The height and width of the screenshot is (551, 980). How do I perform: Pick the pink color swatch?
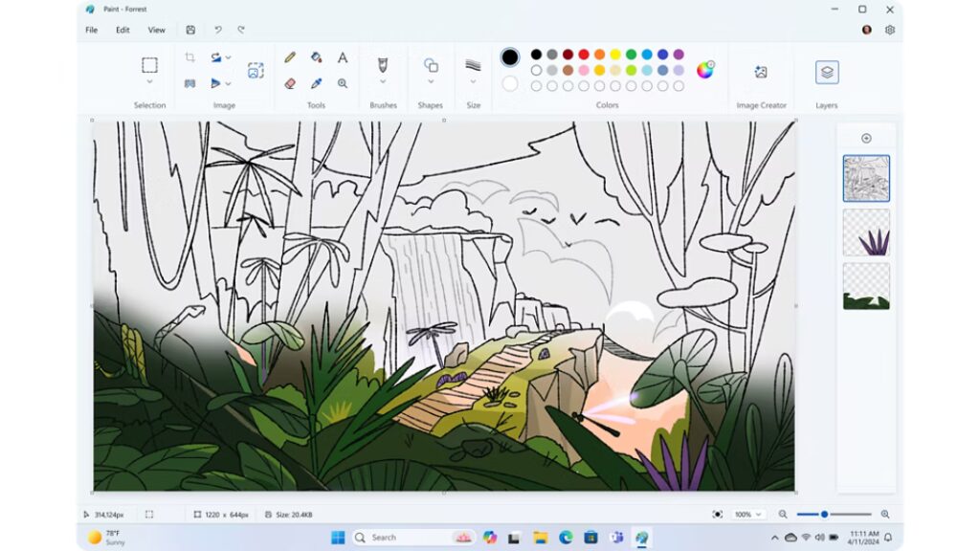tap(584, 70)
